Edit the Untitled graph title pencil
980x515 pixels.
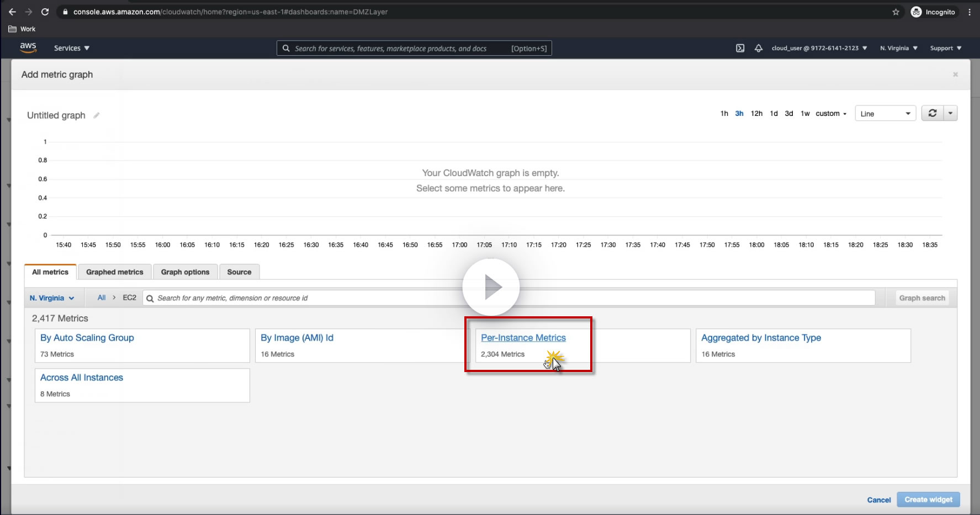pyautogui.click(x=97, y=115)
